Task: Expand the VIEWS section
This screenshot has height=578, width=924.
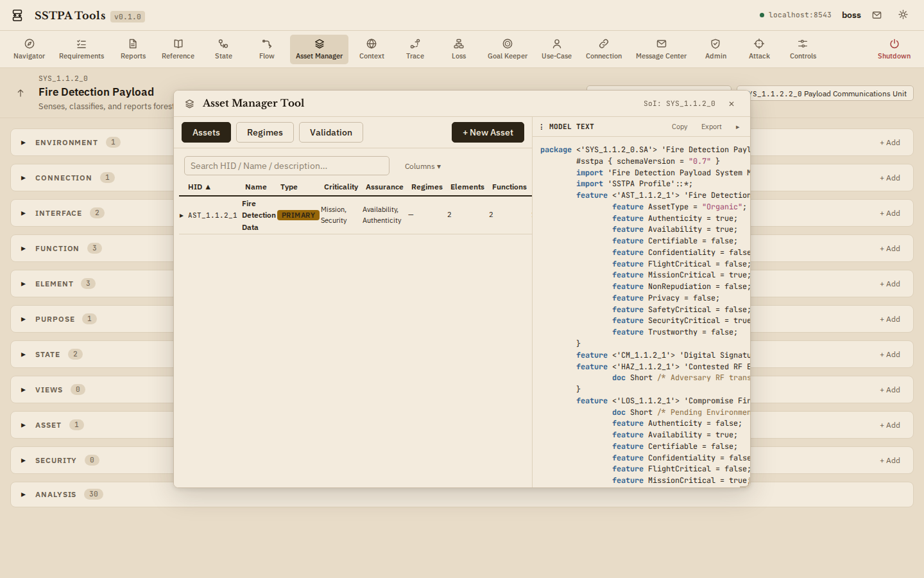Action: click(23, 390)
